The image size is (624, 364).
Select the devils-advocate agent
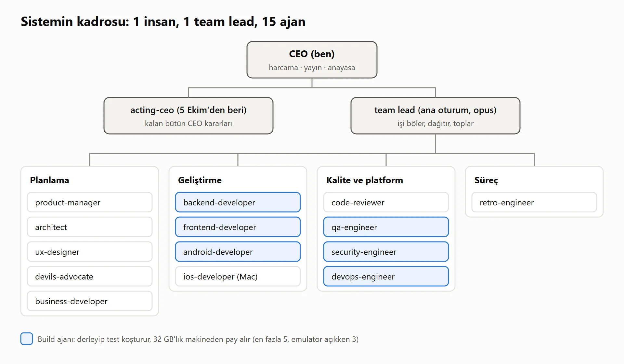pyautogui.click(x=90, y=276)
